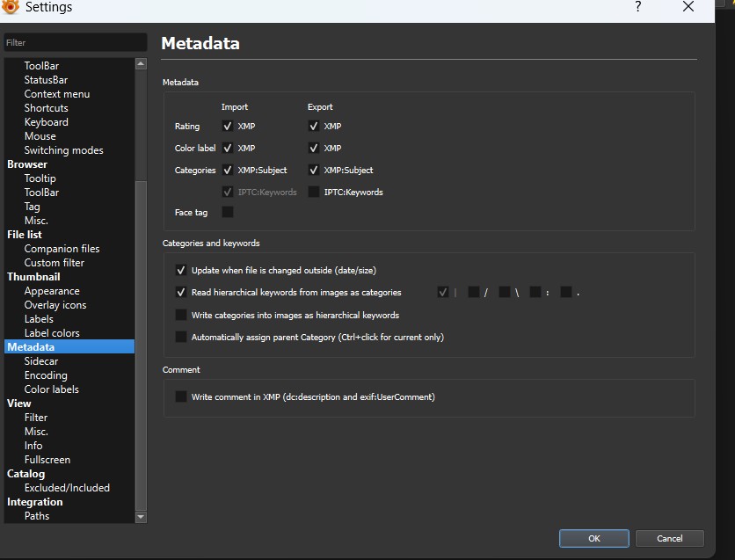Enable "Write comment in XMP"
Viewport: 735px width, 560px height.
coord(181,396)
